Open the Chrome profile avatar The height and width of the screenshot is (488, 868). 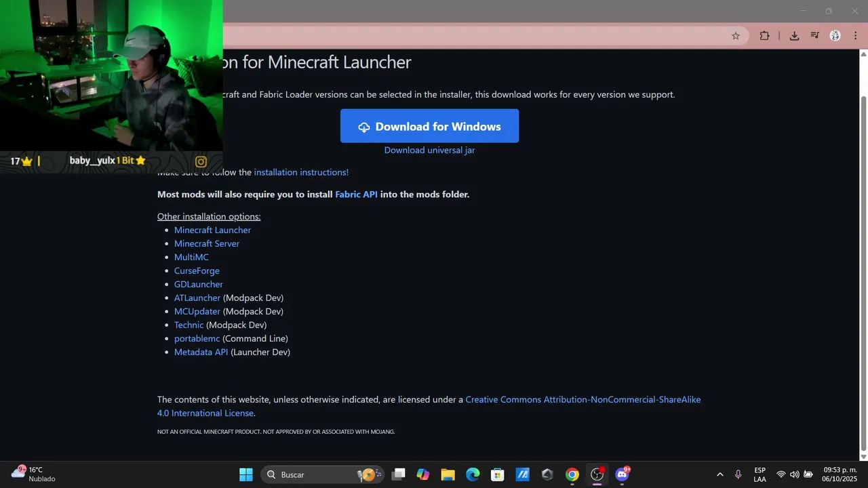pos(835,36)
